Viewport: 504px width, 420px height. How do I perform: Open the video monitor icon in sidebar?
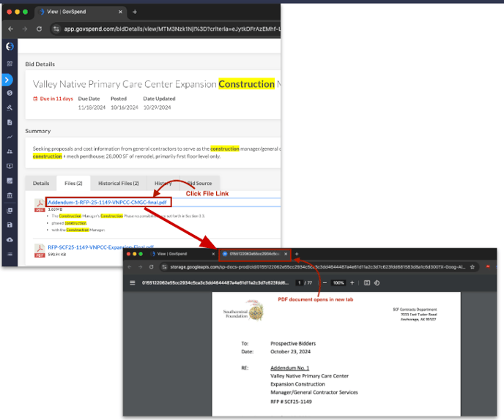[x=10, y=166]
